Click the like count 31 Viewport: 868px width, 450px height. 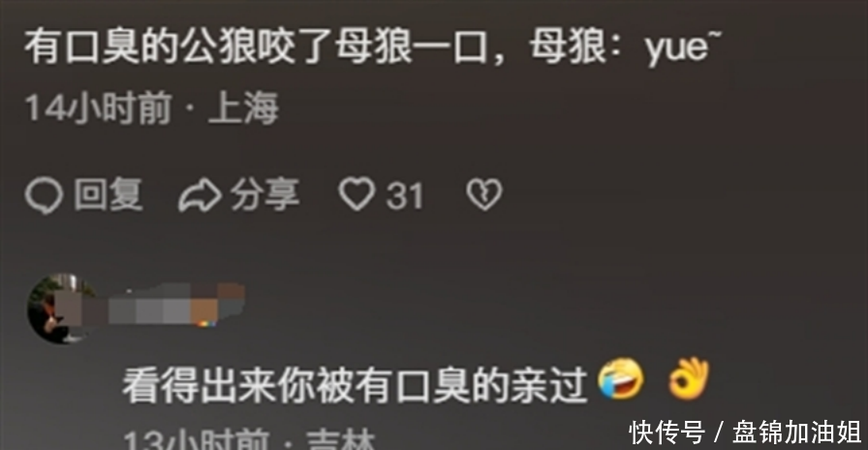click(405, 196)
